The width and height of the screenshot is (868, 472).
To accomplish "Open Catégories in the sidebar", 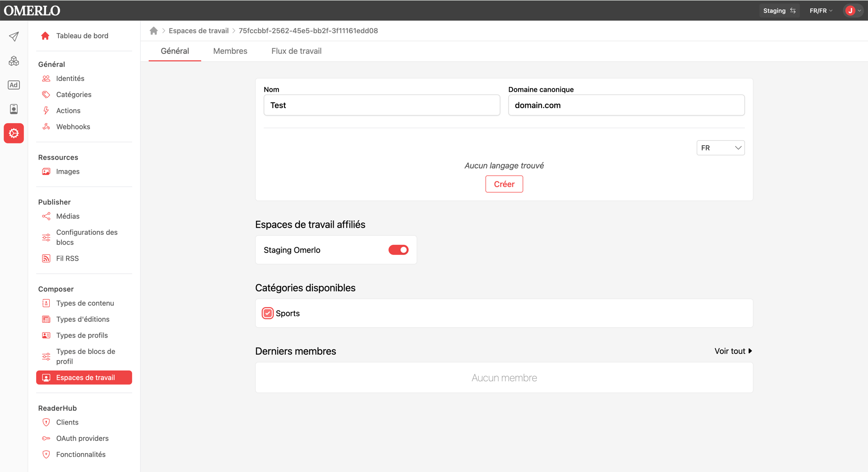I will click(x=74, y=95).
